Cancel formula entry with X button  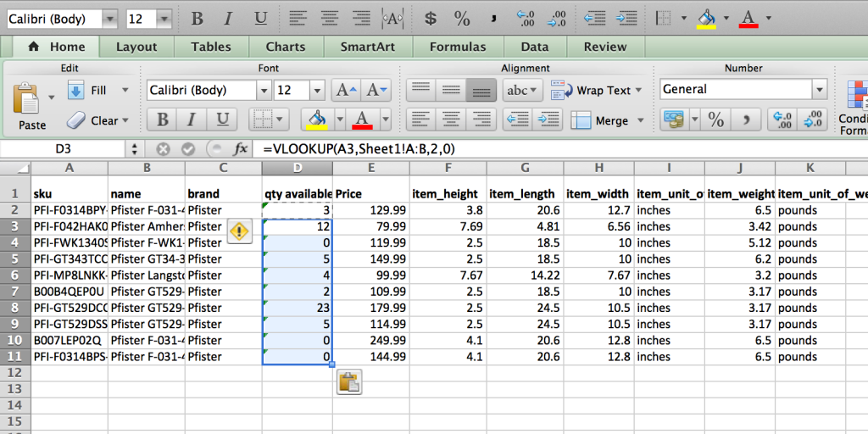coord(162,149)
